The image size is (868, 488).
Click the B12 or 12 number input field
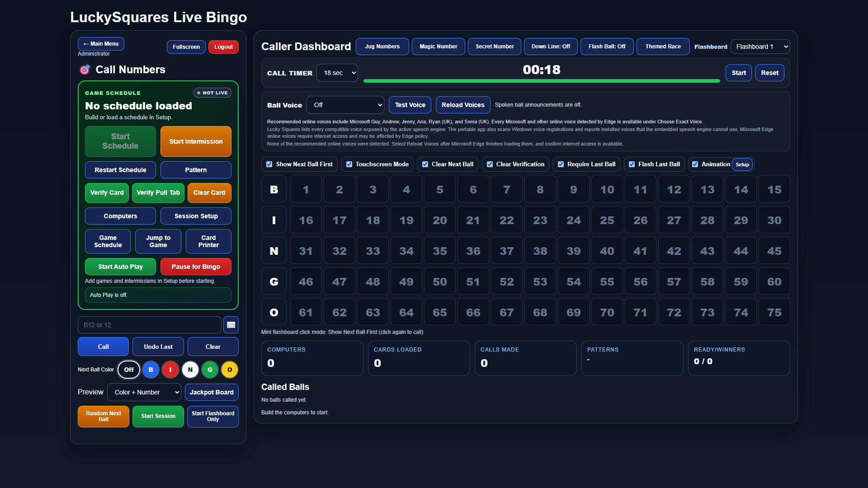150,325
